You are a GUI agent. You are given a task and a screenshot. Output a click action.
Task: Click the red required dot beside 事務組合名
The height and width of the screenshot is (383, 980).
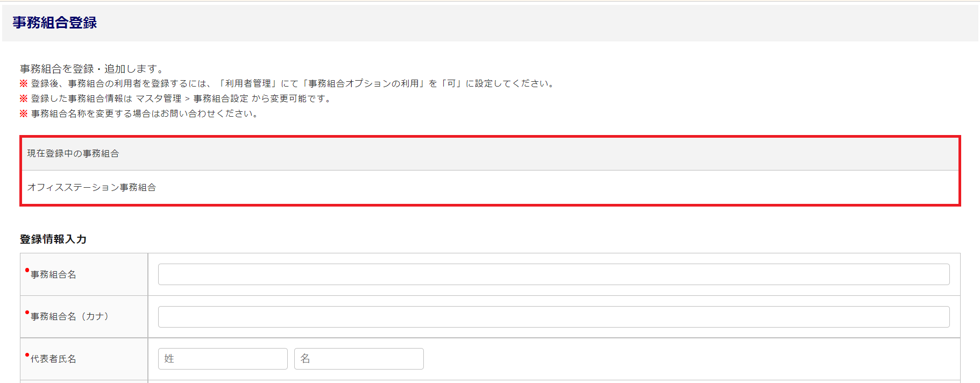click(27, 270)
